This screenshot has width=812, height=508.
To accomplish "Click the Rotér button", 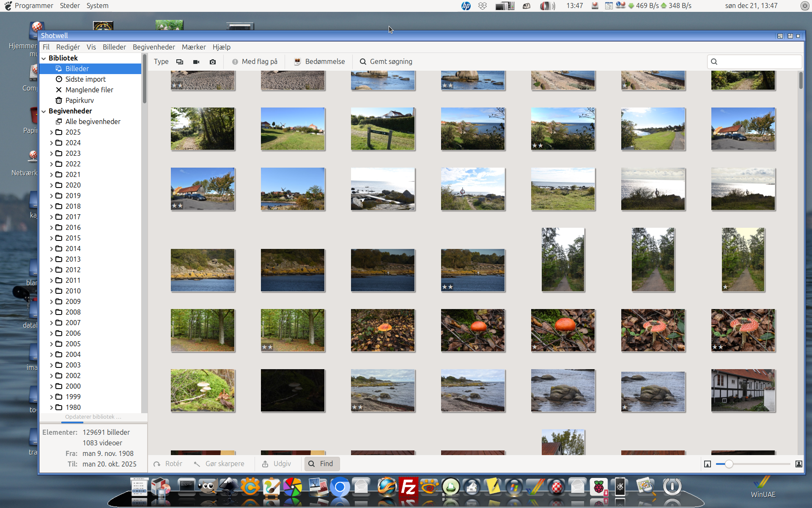I will (168, 464).
